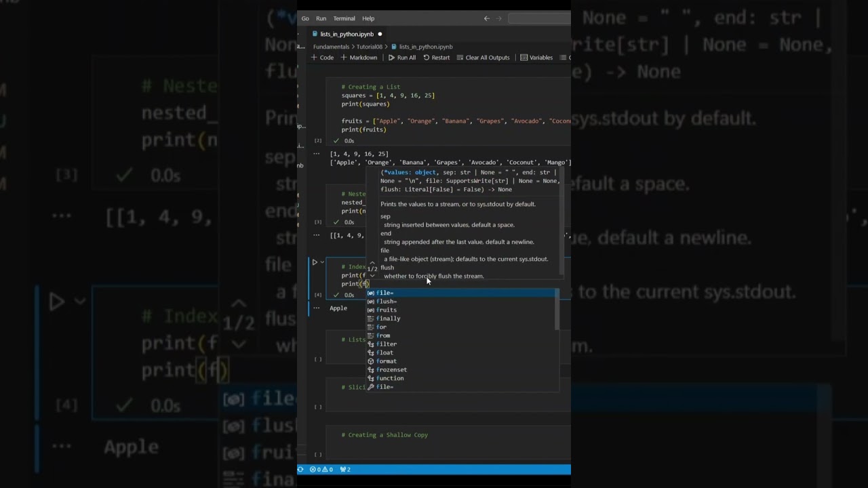Screen dimensions: 868x488
Task: Click the lists_in_python.ipynb breadcrumb entry
Action: [x=422, y=47]
